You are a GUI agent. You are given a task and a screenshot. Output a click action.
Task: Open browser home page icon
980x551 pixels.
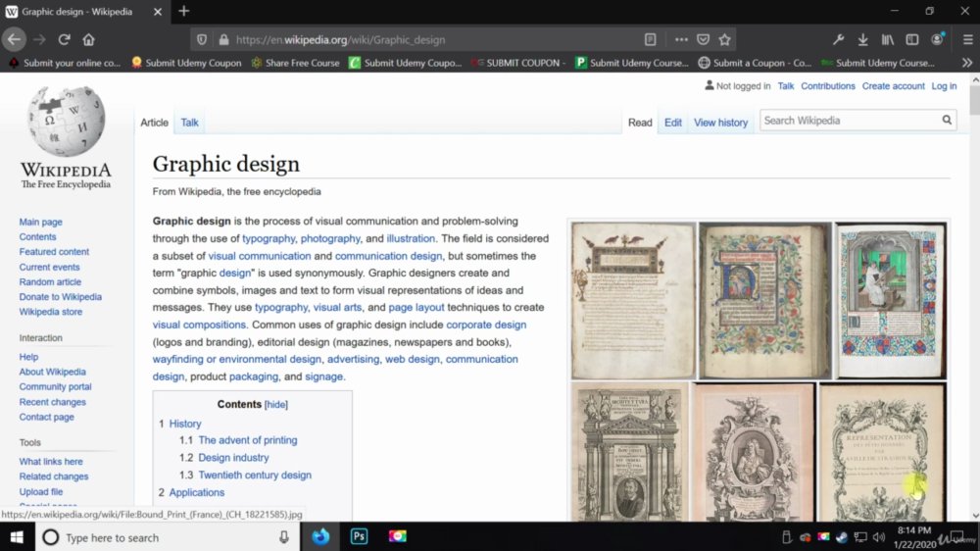coord(89,39)
